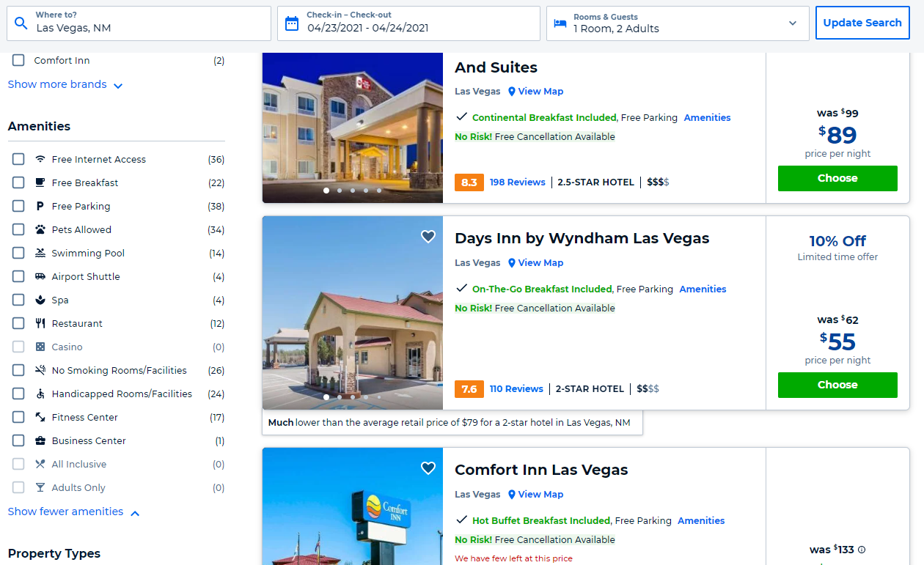Click the Days Inn hotel photo
This screenshot has height=565, width=924.
[353, 313]
